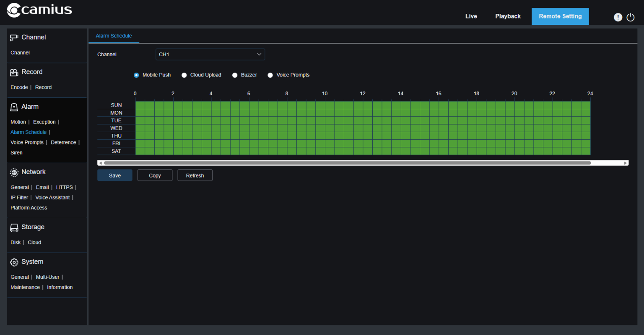This screenshot has width=644, height=335.
Task: Choose the Voice Prompts radio button
Action: (x=270, y=75)
